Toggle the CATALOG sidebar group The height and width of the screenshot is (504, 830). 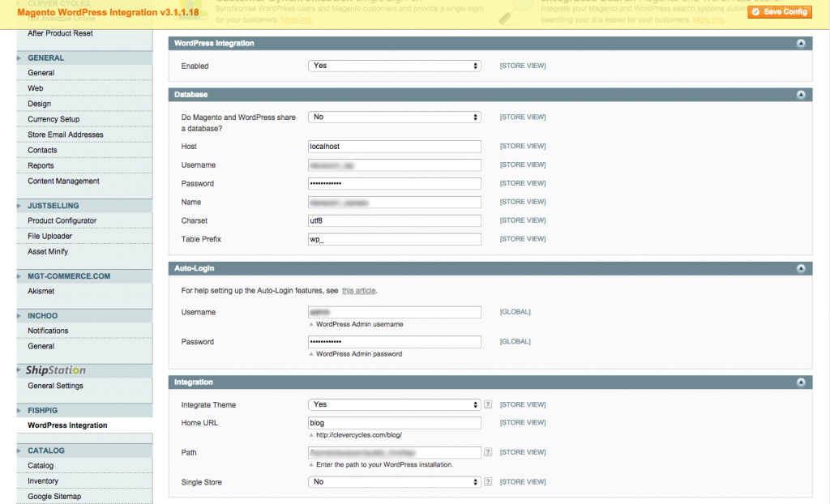(84, 451)
